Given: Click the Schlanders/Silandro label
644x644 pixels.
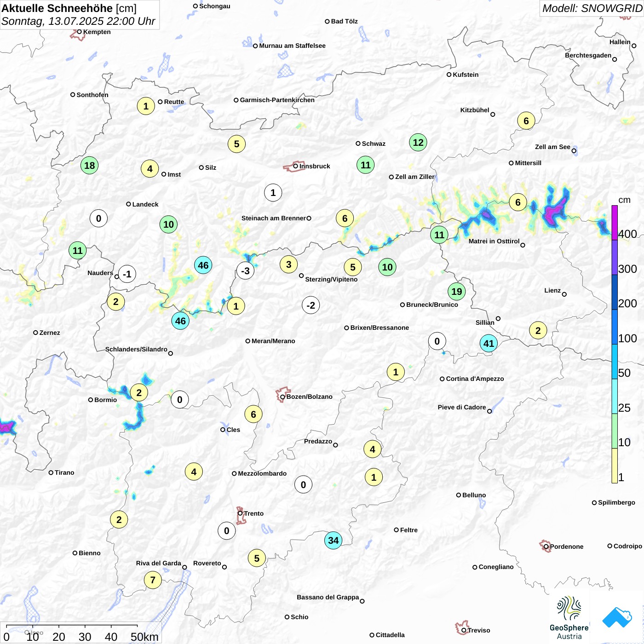Looking at the screenshot, I should 136,349.
